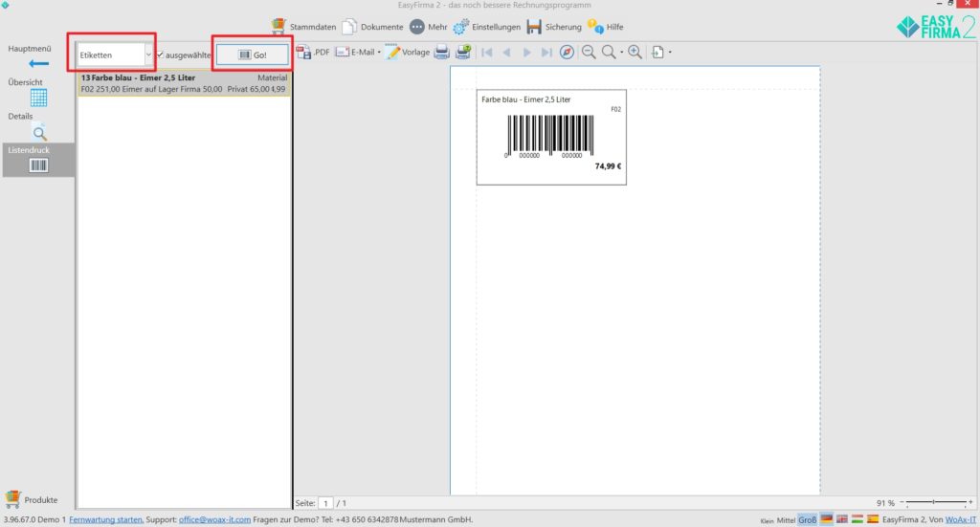Click the EasyFirma 2 logo

pos(936,27)
